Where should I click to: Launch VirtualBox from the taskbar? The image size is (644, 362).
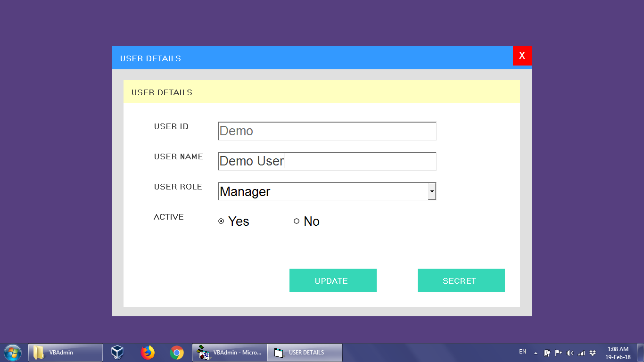[x=117, y=353]
